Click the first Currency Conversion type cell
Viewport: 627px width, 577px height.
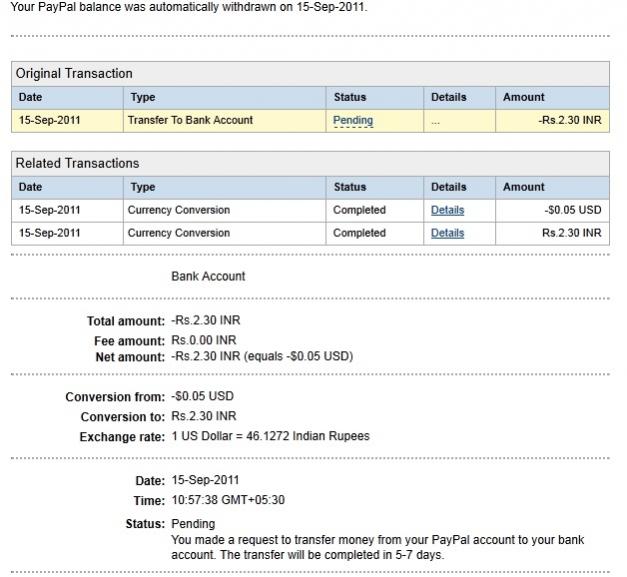(179, 210)
